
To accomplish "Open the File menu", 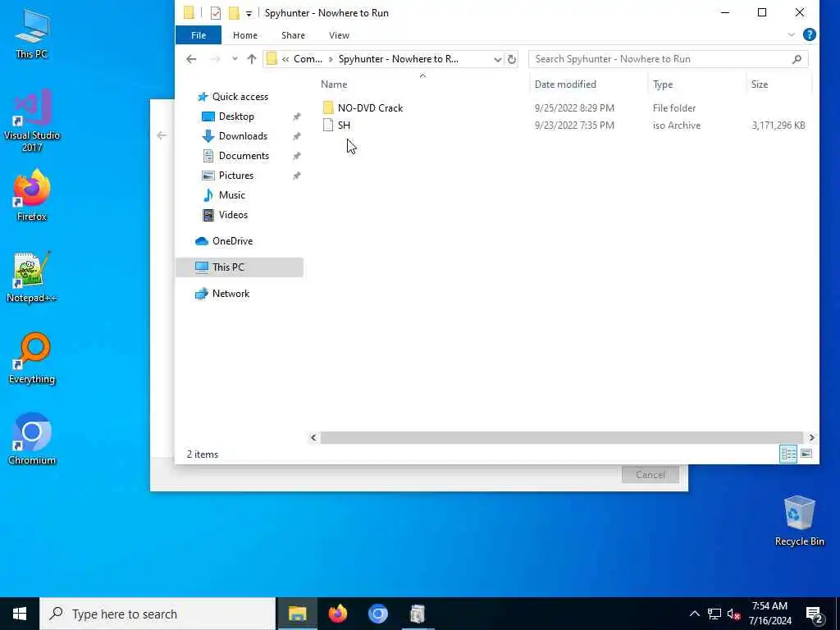I will (x=199, y=35).
